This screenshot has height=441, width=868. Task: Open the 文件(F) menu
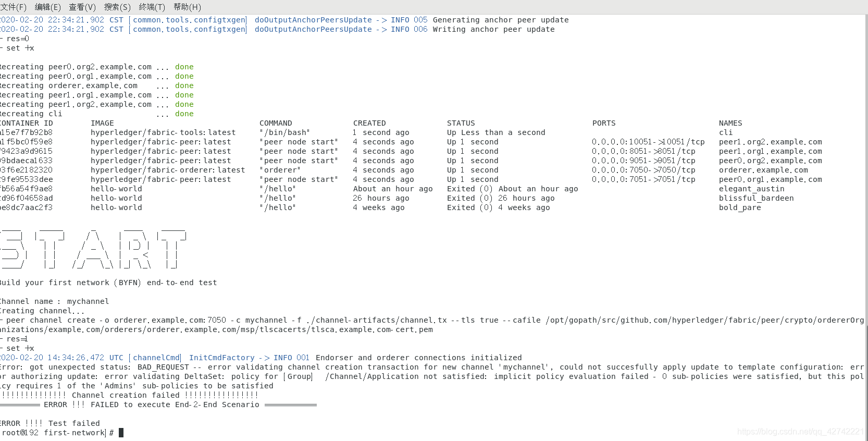(x=14, y=7)
